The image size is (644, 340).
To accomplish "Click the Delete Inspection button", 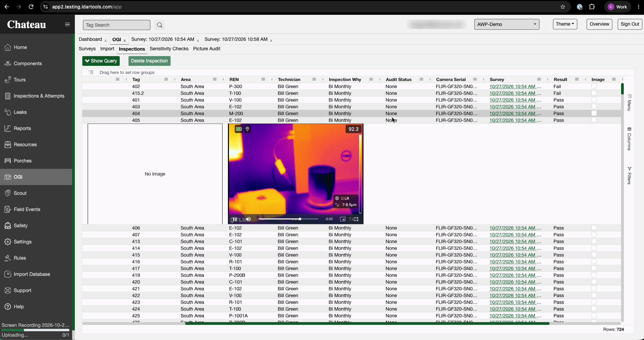I will (x=149, y=61).
